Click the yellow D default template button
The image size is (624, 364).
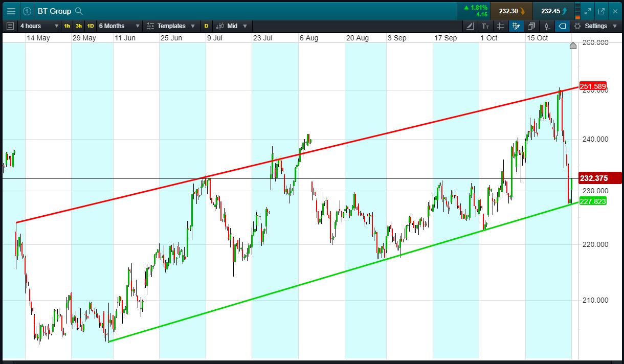[x=207, y=26]
